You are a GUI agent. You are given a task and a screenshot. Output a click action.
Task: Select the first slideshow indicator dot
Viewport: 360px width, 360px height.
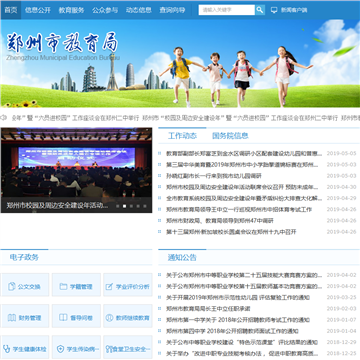117,206
